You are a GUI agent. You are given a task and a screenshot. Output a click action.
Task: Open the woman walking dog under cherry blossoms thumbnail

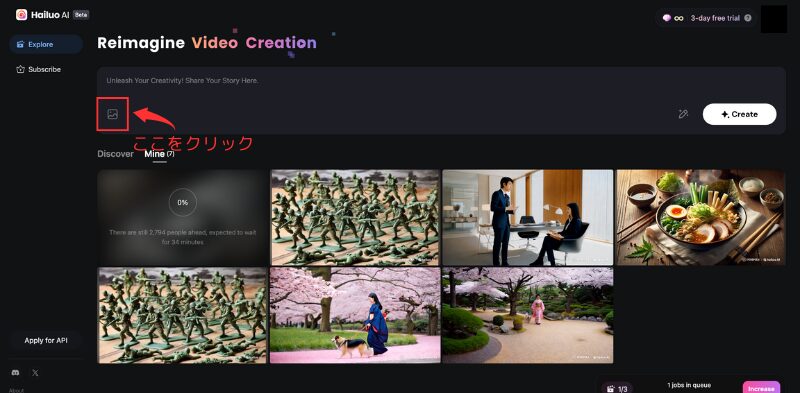355,315
